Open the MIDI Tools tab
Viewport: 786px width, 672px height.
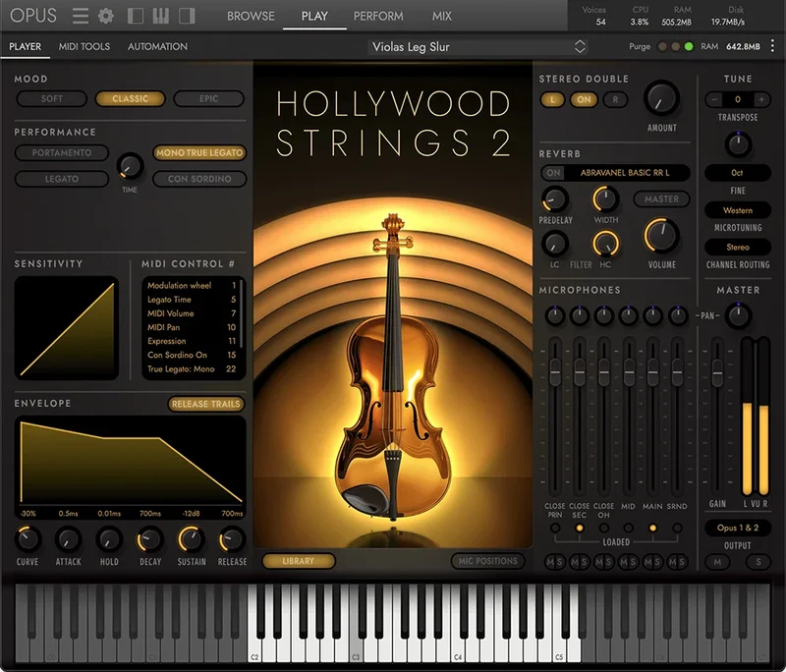tap(84, 46)
